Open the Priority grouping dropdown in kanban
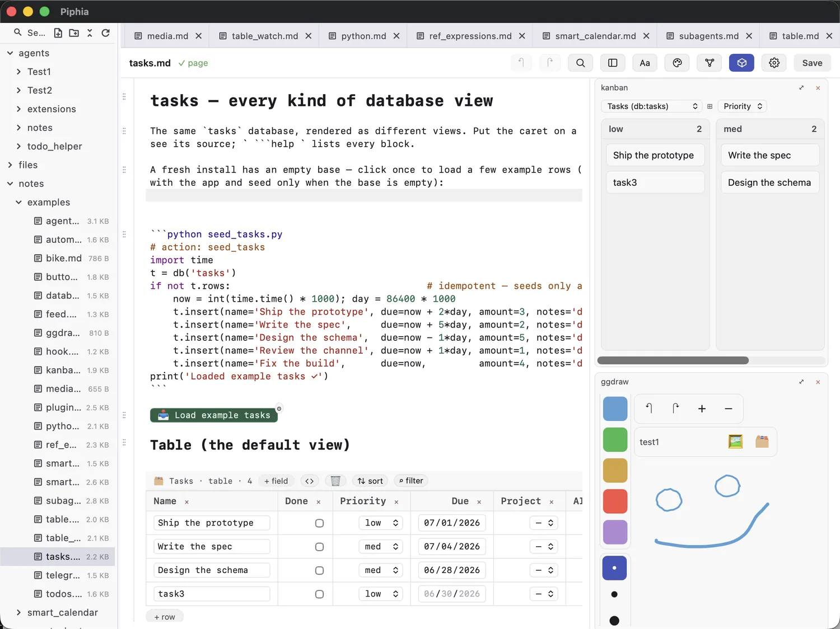The width and height of the screenshot is (840, 629). click(x=742, y=106)
